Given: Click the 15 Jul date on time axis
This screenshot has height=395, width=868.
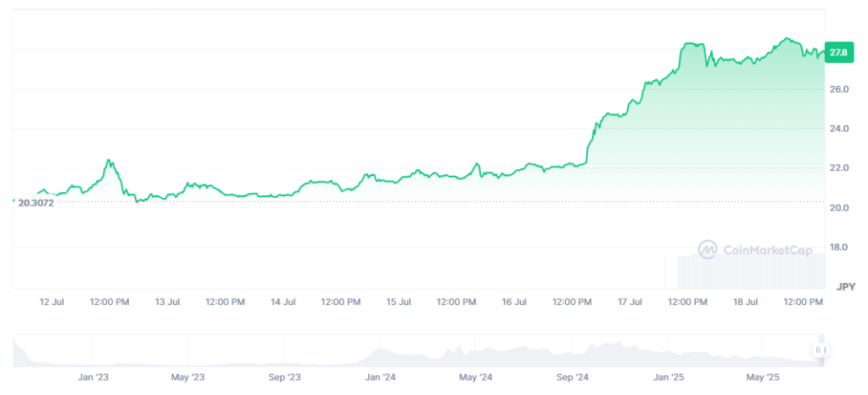Looking at the screenshot, I should click(399, 302).
